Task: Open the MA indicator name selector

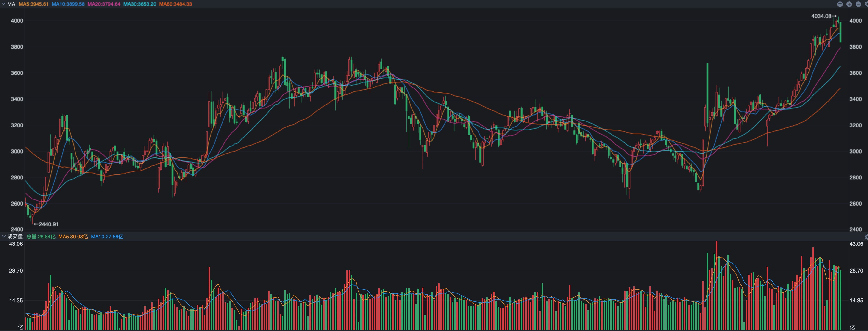Action: click(11, 4)
